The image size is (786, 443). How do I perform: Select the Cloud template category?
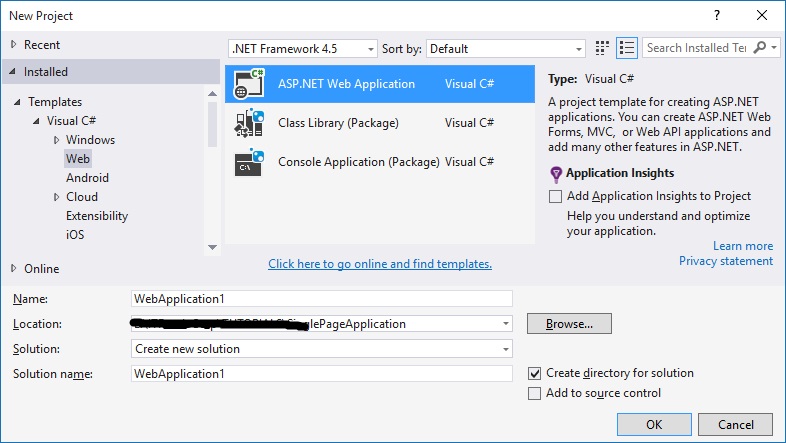[82, 197]
